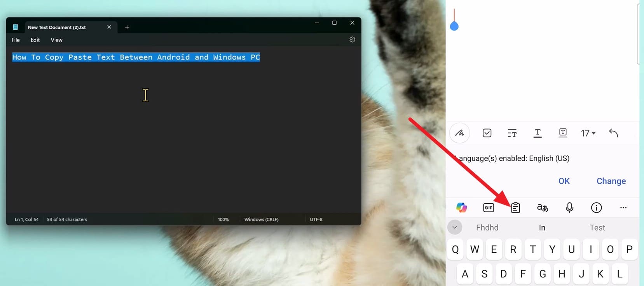644x286 pixels.
Task: Tap the H key
Action: coord(562,274)
